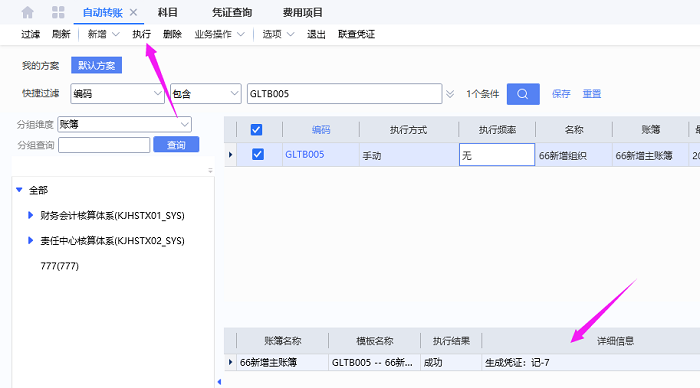Click the 查询 button

pyautogui.click(x=176, y=145)
